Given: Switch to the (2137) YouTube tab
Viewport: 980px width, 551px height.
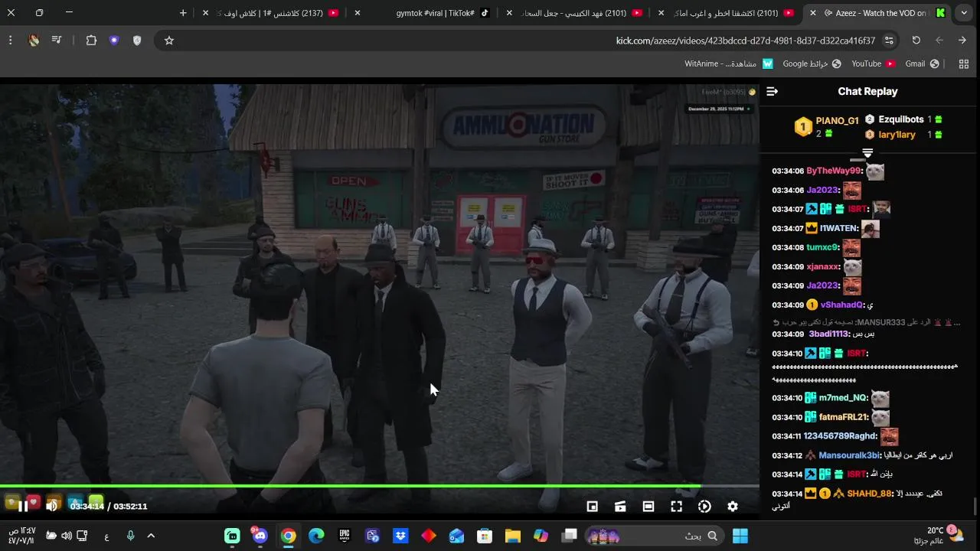Looking at the screenshot, I should pos(274,13).
